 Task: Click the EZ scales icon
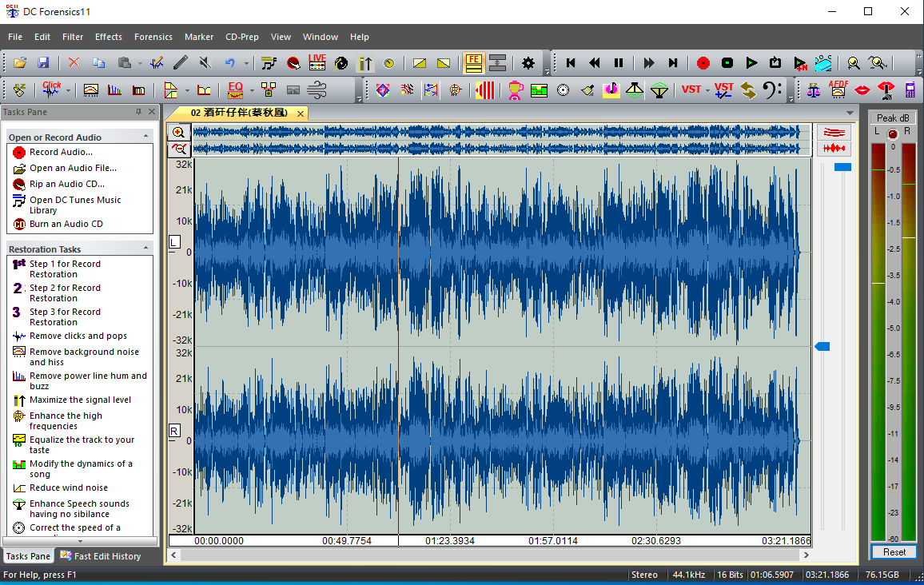814,90
